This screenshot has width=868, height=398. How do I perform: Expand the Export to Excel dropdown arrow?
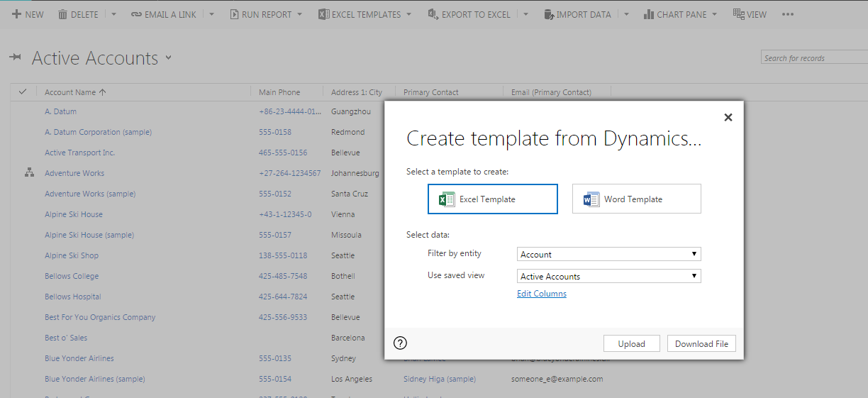[x=525, y=14]
